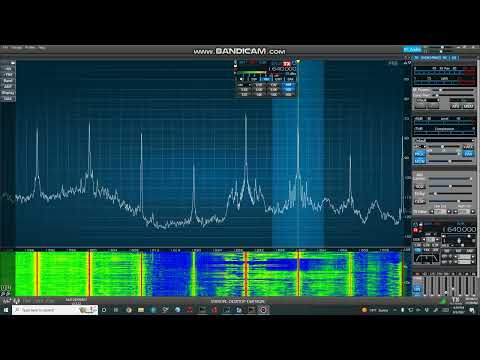
Task: Decrease the TX filter low cut
Action: pyautogui.click(x=432, y=212)
